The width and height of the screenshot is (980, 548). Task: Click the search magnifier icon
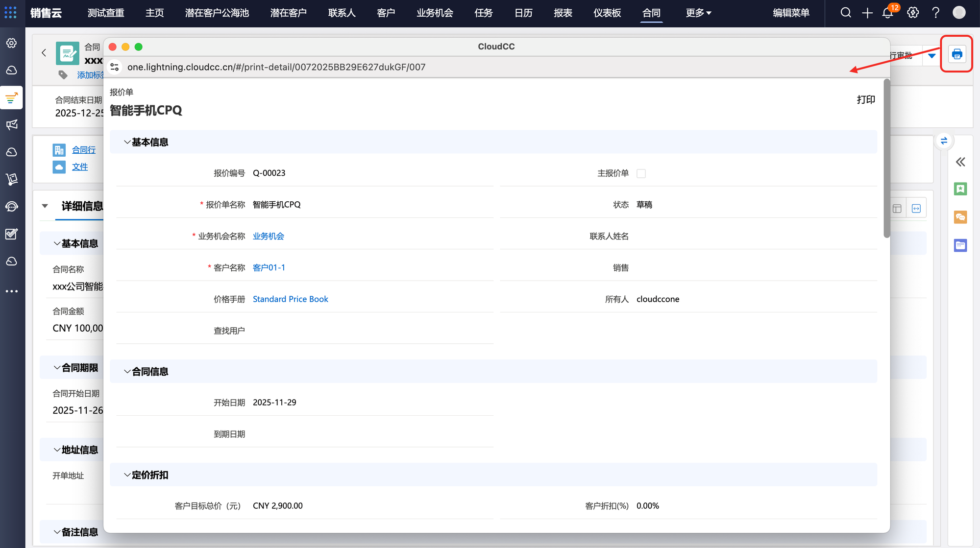coord(846,13)
